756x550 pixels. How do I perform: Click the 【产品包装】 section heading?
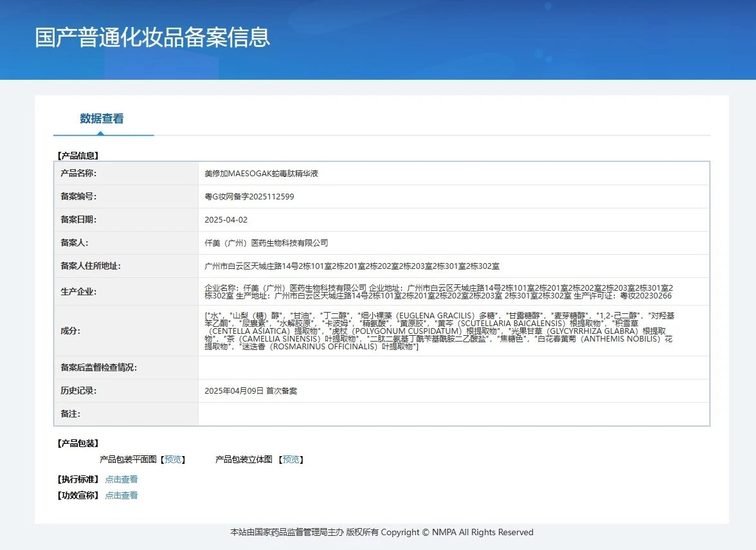click(x=78, y=443)
